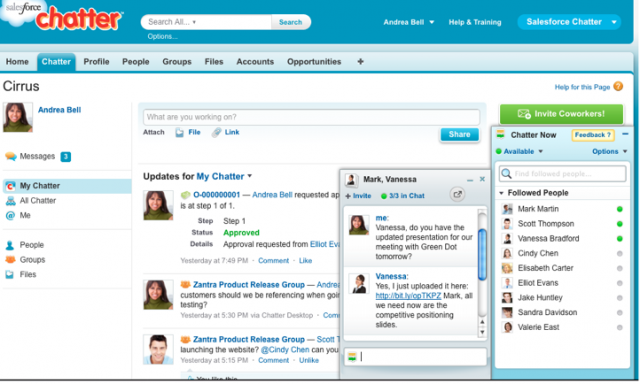Open the My Chatter updates filter dropdown

[x=249, y=176]
